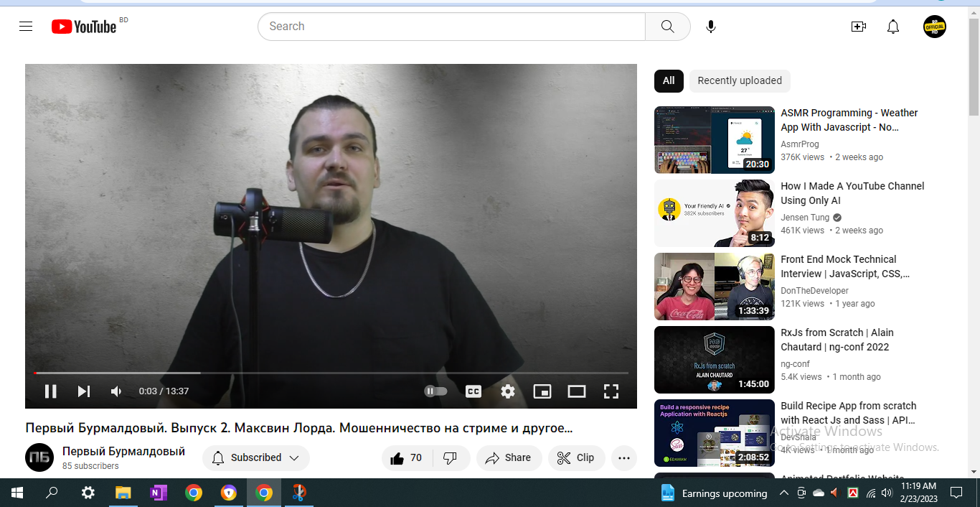Image resolution: width=980 pixels, height=507 pixels.
Task: Switch to miniplayer mode
Action: click(x=542, y=391)
